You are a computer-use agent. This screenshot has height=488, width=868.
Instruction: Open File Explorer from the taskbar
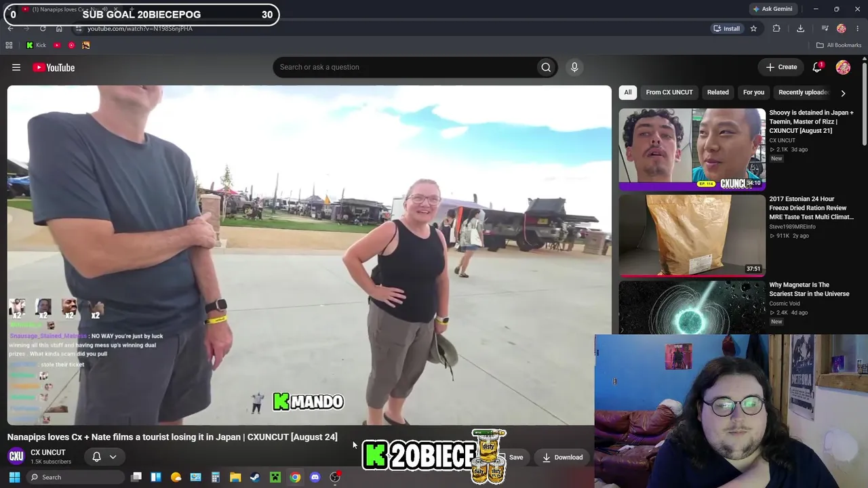point(235,477)
